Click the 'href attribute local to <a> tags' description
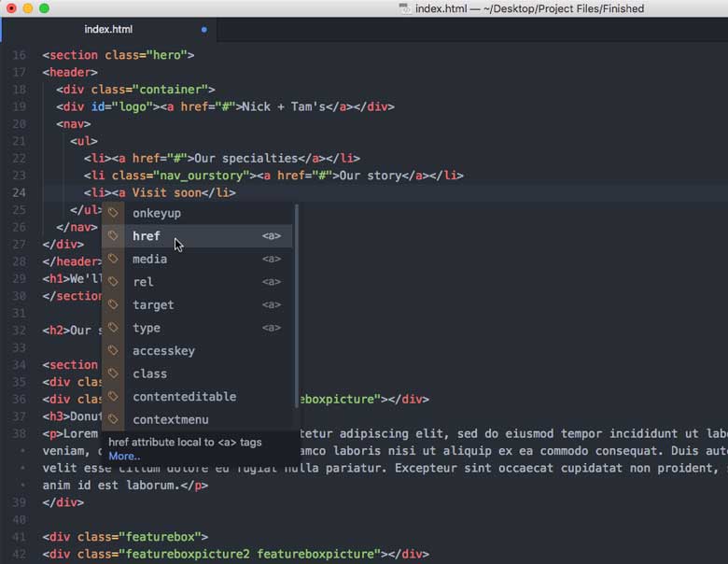 point(185,443)
